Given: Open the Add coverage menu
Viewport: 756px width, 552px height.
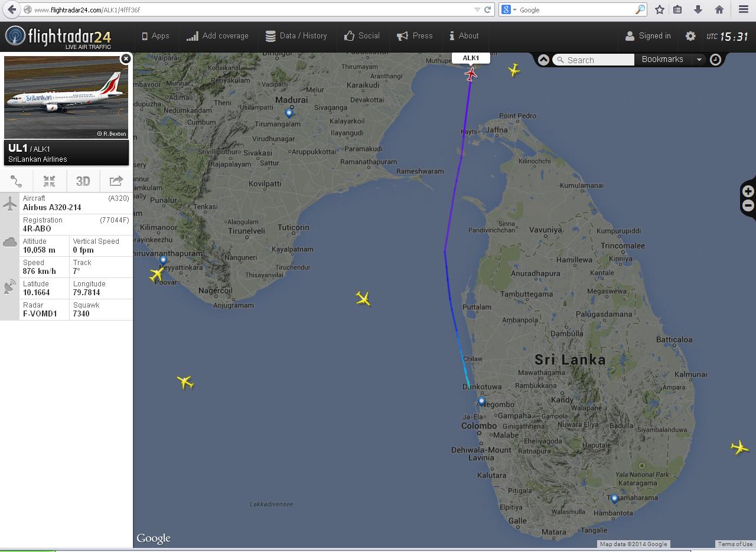Looking at the screenshot, I should (x=217, y=36).
